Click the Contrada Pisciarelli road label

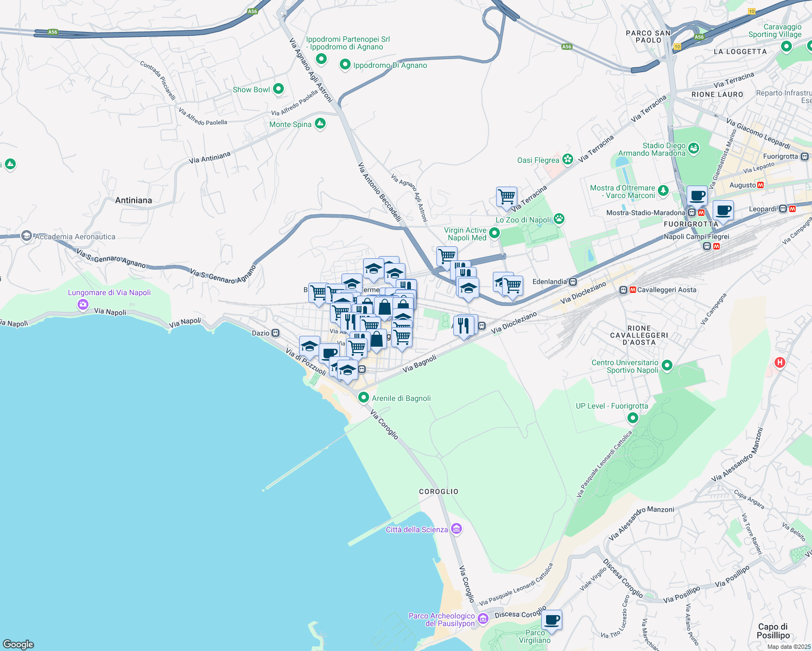coord(158,80)
